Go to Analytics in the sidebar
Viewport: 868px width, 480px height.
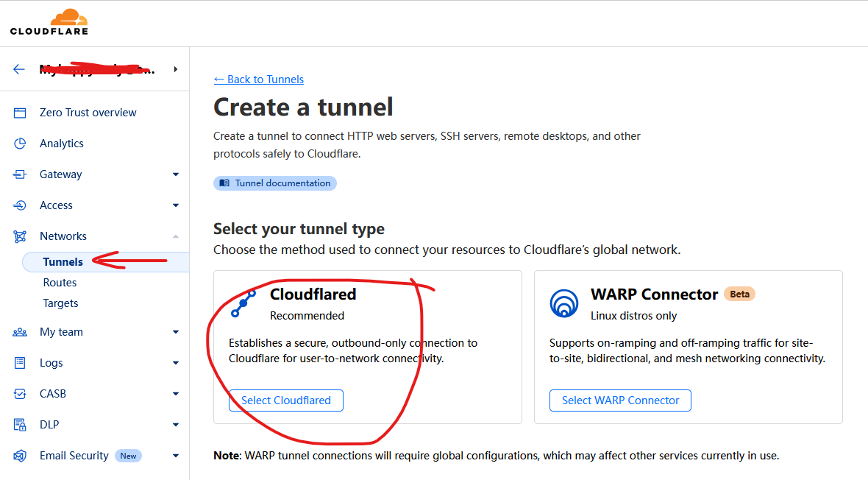[x=62, y=144]
